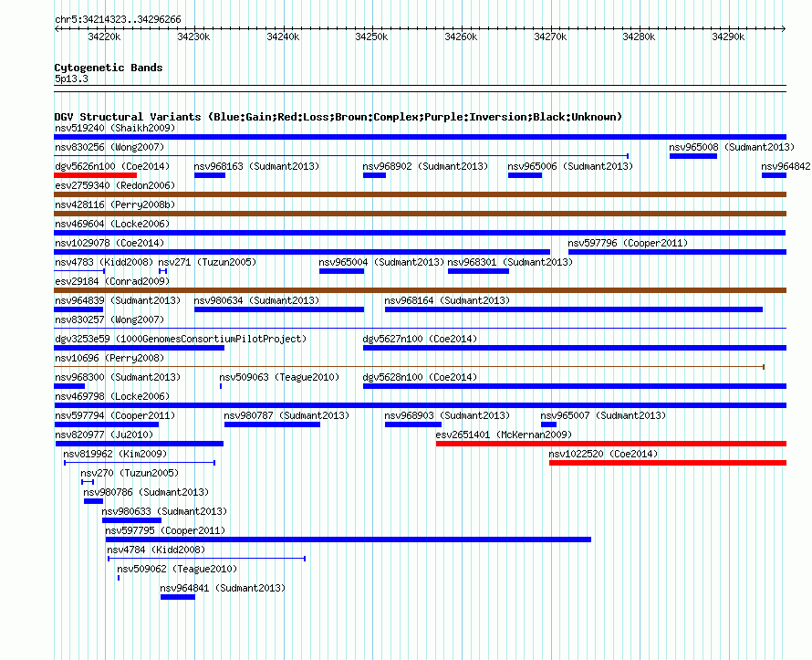The height and width of the screenshot is (660, 812).
Task: Open nsv968300 (Sudmant2013) label
Action: [118, 377]
